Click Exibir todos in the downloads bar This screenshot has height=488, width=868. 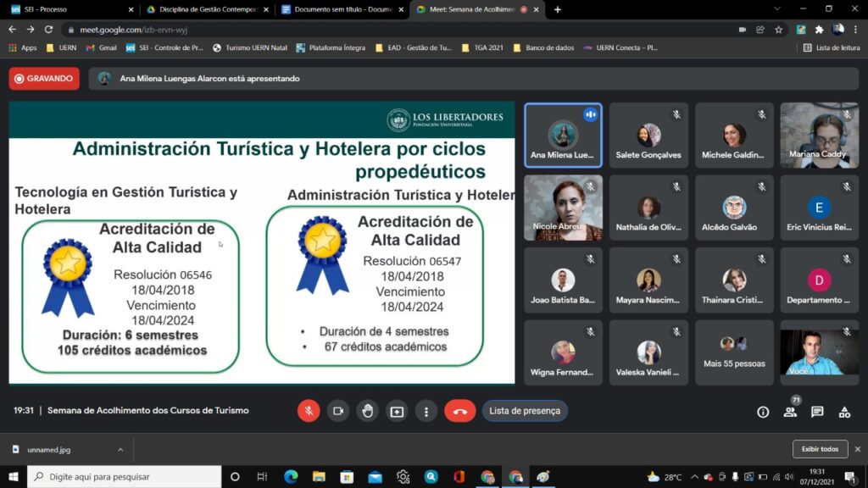point(819,449)
